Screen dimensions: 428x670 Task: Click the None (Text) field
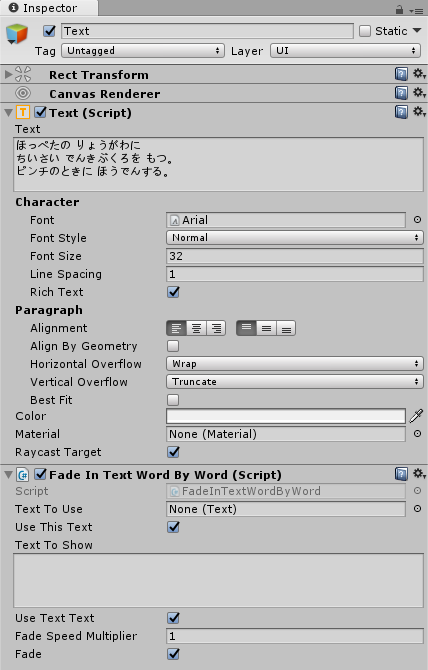click(286, 509)
